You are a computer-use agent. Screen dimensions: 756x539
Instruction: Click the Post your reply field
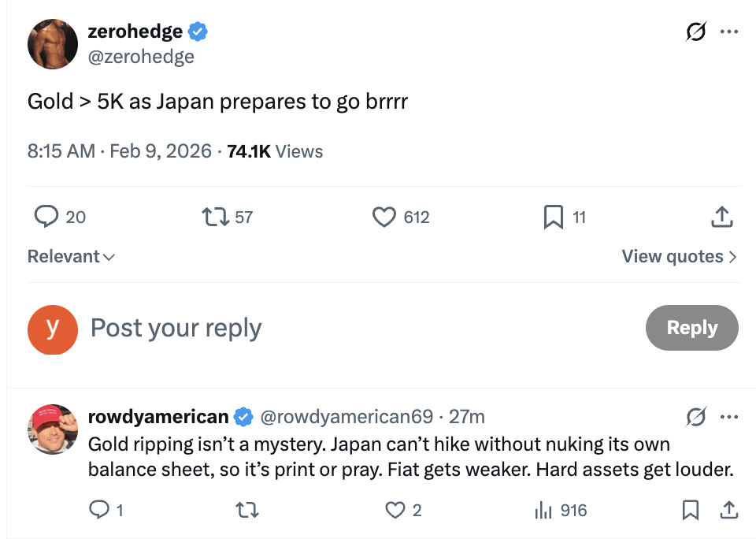[315, 328]
